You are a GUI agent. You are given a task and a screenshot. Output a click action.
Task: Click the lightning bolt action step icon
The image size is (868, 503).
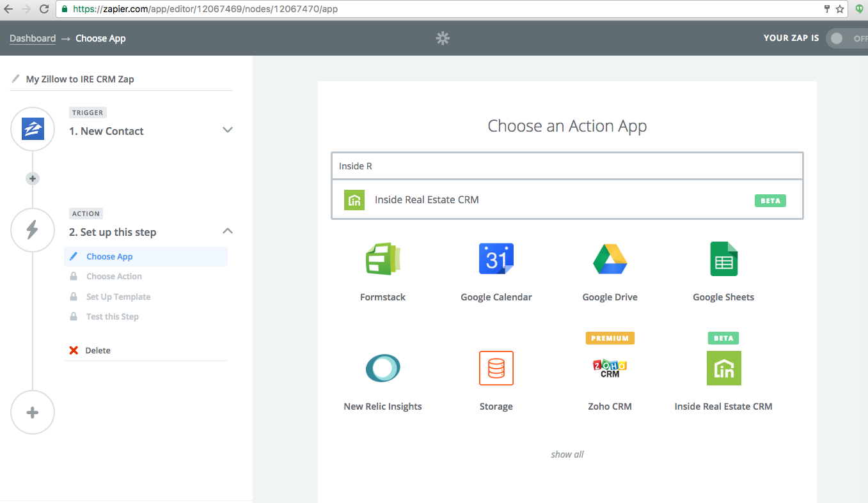[33, 230]
